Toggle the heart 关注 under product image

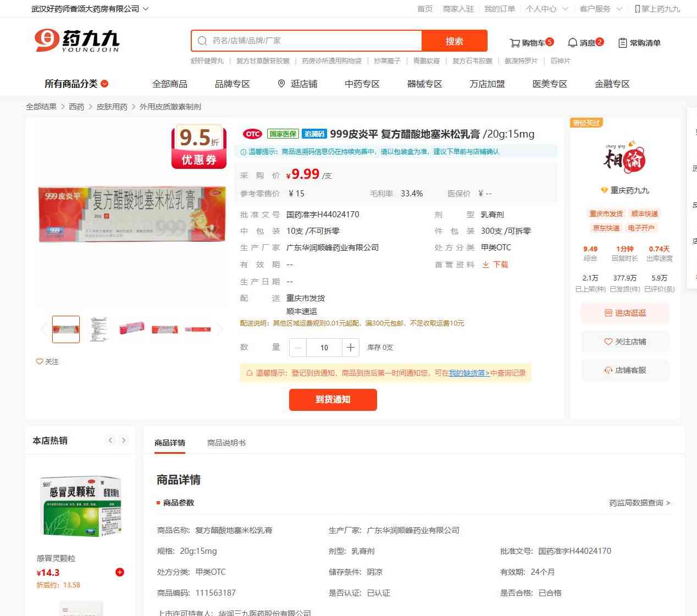point(40,361)
